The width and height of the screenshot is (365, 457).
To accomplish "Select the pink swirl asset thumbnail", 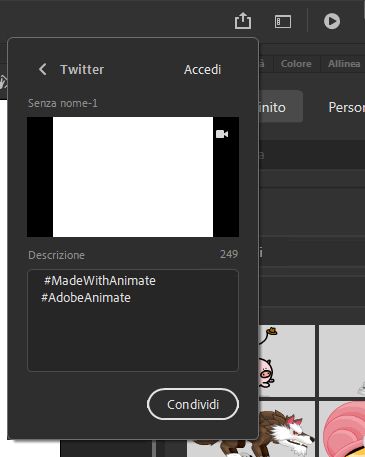I will tap(342, 429).
